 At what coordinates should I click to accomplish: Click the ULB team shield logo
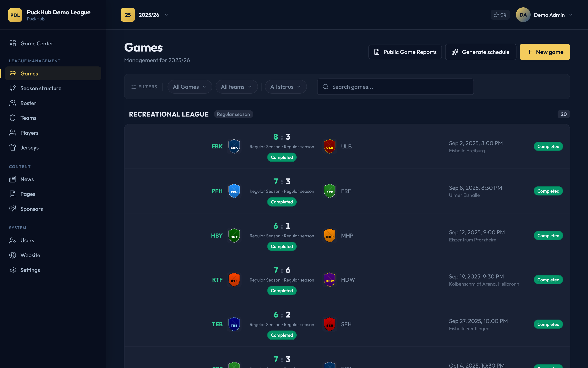tap(330, 146)
